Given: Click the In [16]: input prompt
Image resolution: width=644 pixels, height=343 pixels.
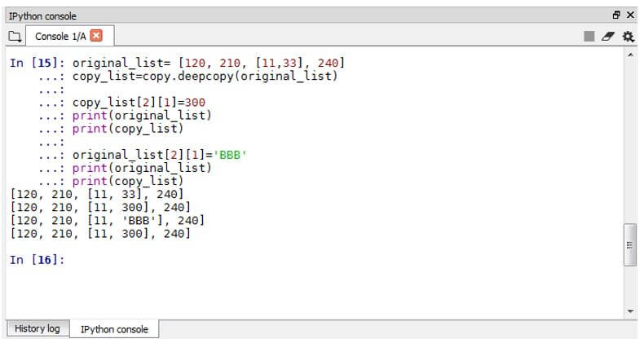Looking at the screenshot, I should pyautogui.click(x=37, y=260).
